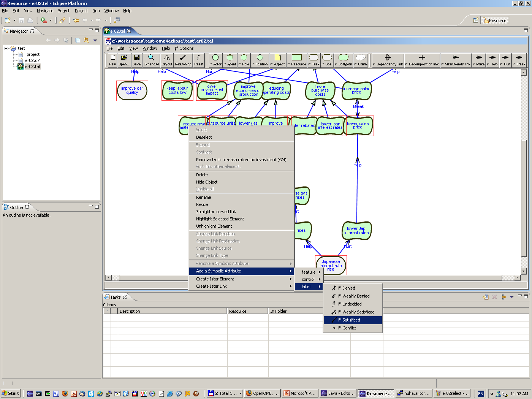Select the i* Softgoal tool
Screen dimensions: 532x399
click(343, 60)
